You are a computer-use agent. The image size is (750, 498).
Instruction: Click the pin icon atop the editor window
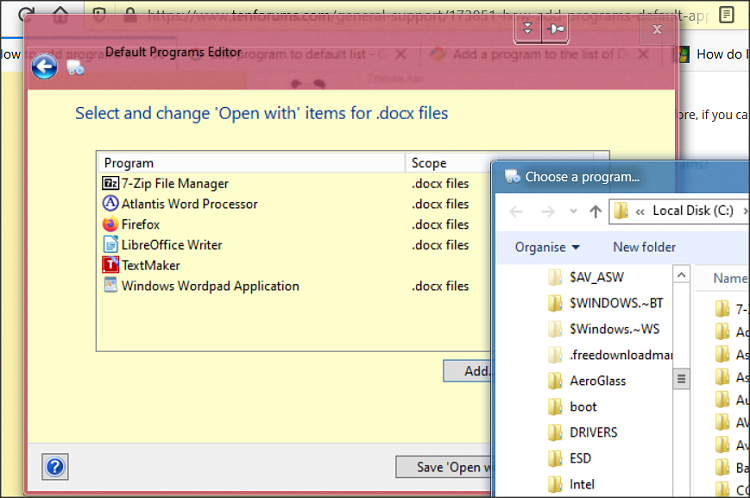click(555, 29)
